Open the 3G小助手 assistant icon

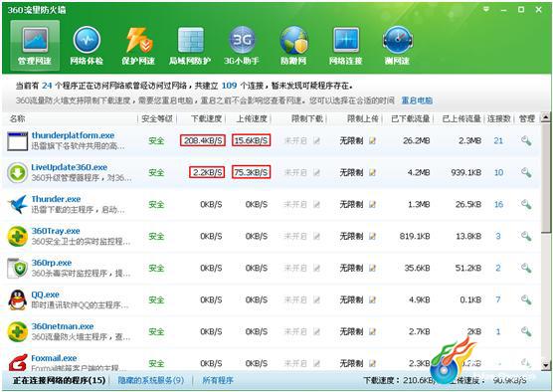(242, 46)
